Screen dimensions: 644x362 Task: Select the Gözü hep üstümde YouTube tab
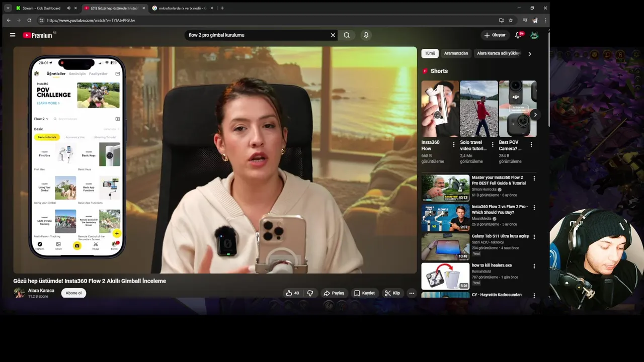coord(111,8)
